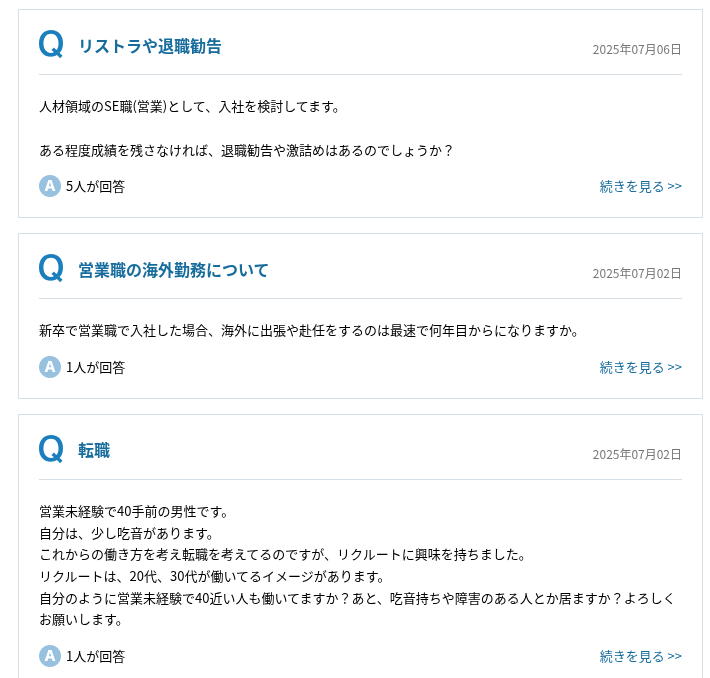710x678 pixels.
Task: Select the 5人が回答 answer count
Action: point(96,187)
